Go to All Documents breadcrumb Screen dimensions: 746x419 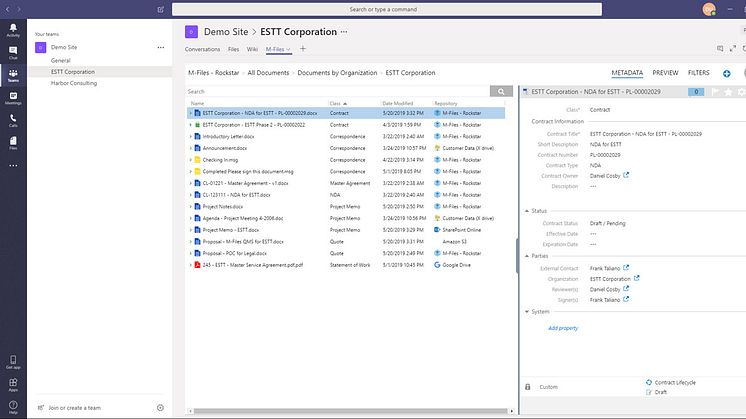pyautogui.click(x=268, y=73)
